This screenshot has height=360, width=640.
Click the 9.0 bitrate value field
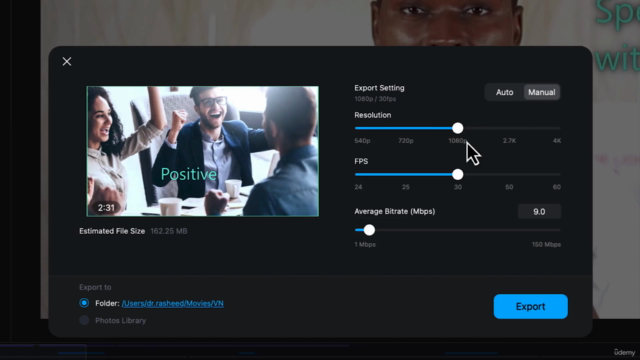[x=539, y=211]
